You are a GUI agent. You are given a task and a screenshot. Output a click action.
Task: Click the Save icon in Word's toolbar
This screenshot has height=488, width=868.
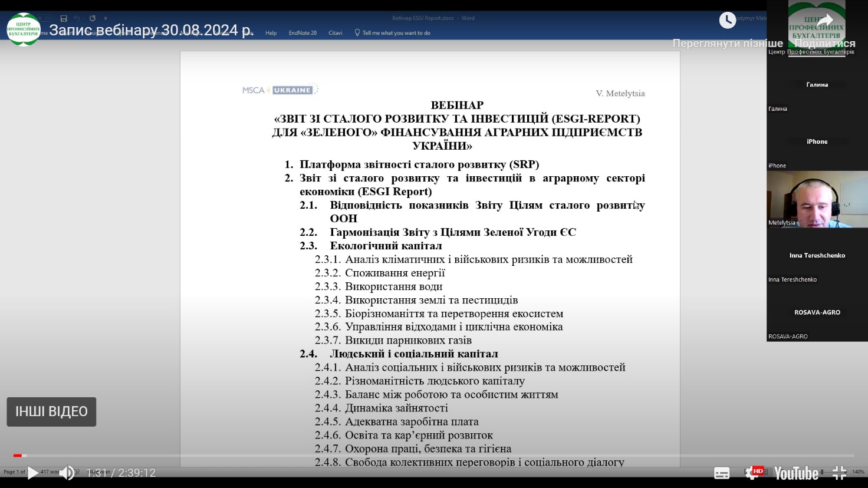click(64, 18)
